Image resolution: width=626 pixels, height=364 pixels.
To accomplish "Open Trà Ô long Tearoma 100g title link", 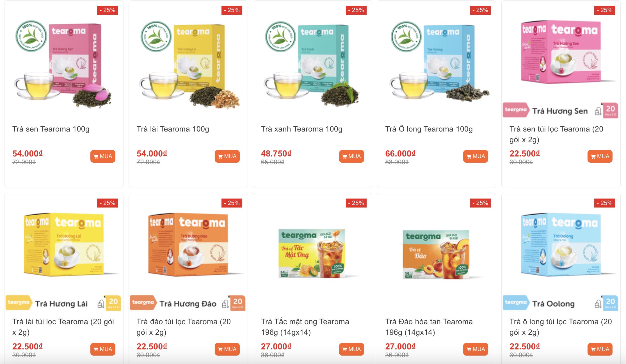I will click(x=429, y=129).
